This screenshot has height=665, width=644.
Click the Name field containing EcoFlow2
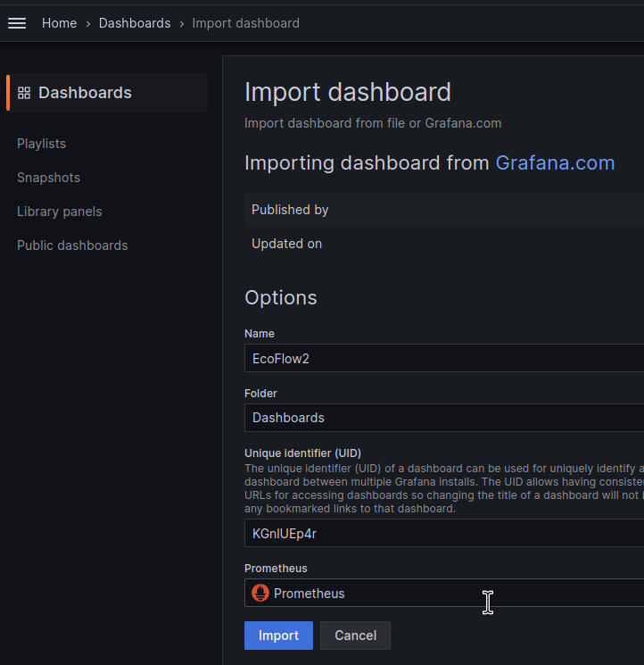(x=444, y=358)
